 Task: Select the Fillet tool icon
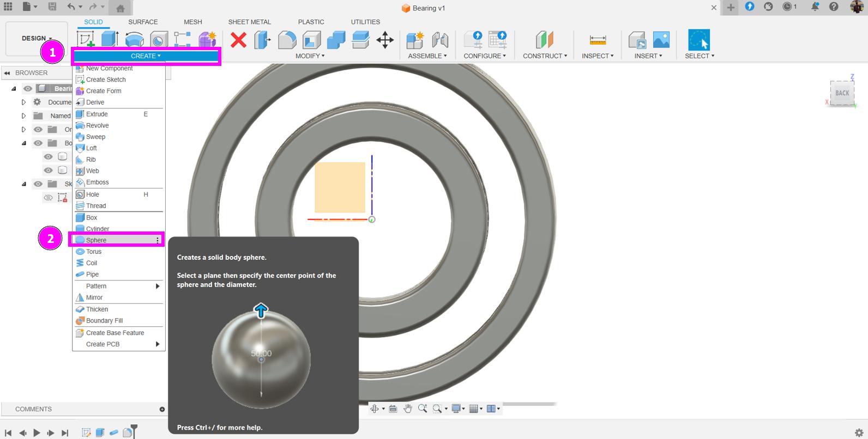pyautogui.click(x=287, y=40)
